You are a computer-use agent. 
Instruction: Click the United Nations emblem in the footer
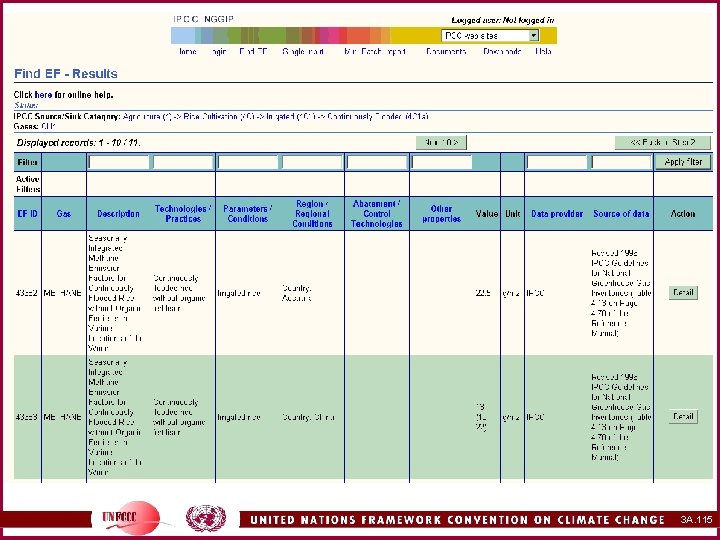coord(206,518)
